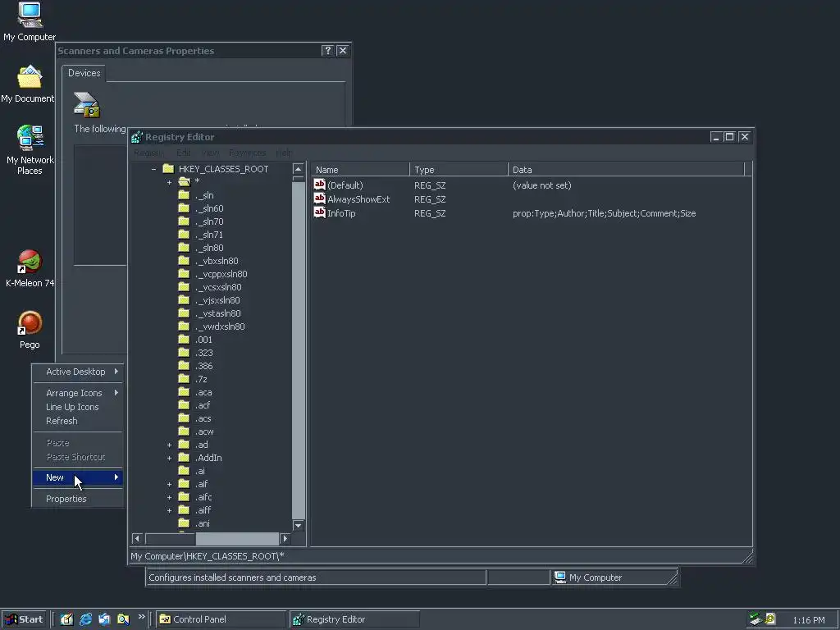Click the tree scroll down arrow
Viewport: 840px width, 630px height.
299,526
